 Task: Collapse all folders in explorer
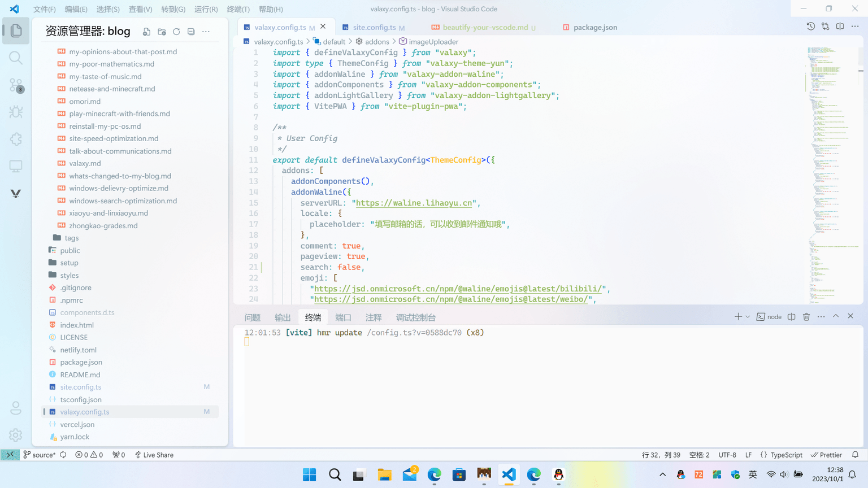pos(191,32)
